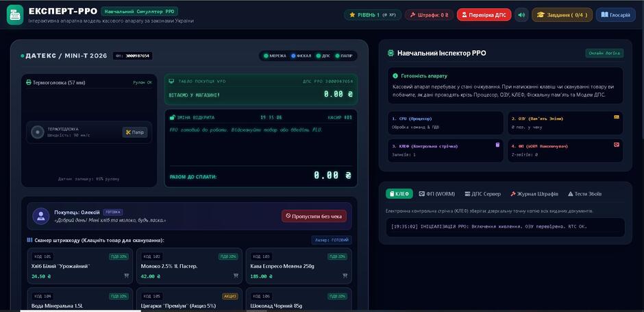Click the open padlock icon beside ЗМІНА ВІДКРИТА
This screenshot has width=644, height=312.
click(172, 117)
